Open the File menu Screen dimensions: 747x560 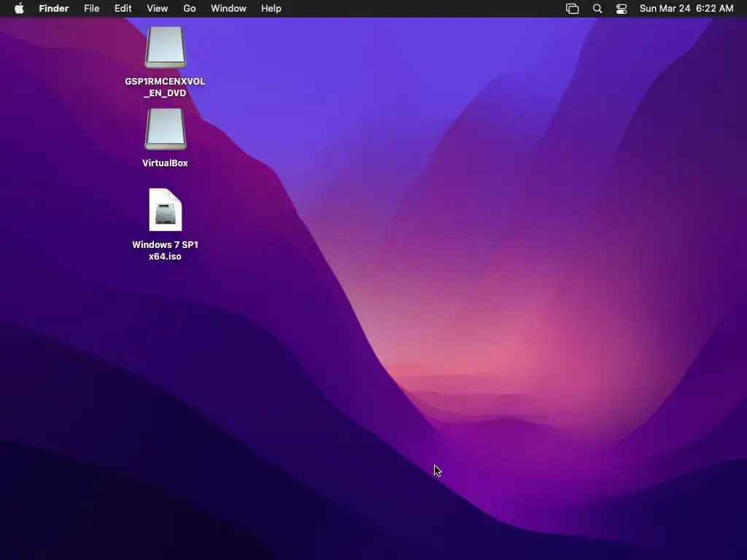(91, 9)
